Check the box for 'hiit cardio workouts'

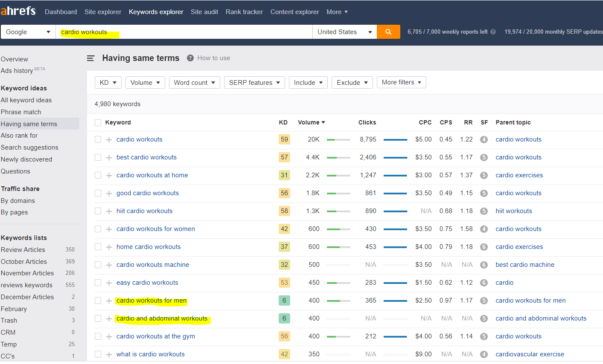(98, 211)
